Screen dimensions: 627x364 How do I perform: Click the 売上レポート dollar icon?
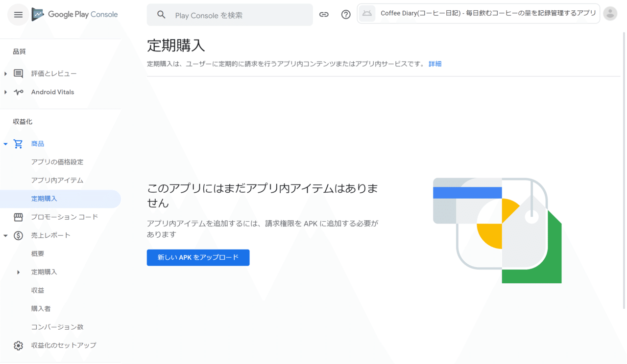18,235
